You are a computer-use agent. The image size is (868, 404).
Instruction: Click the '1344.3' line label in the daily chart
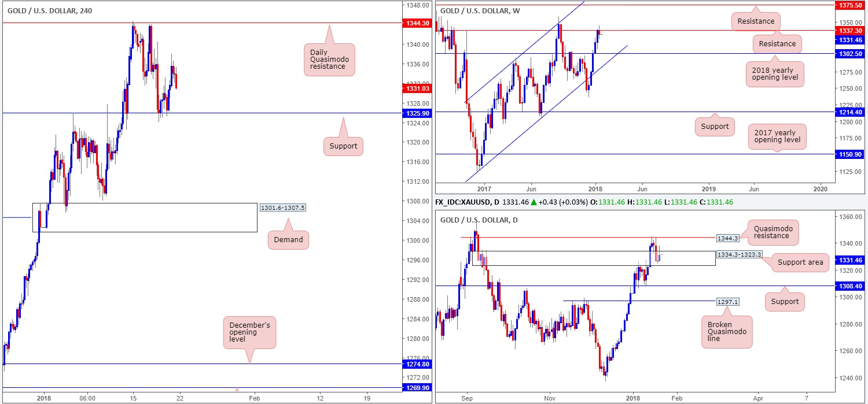tap(727, 238)
